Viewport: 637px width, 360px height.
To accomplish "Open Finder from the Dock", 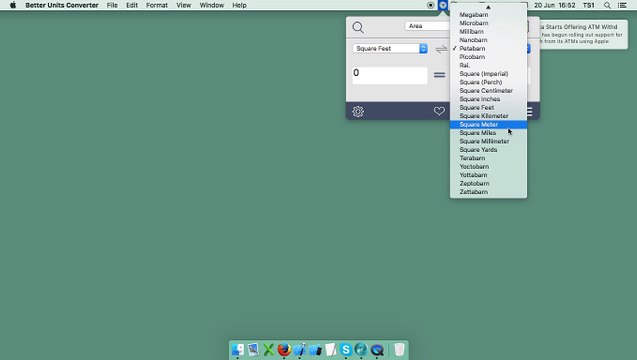I will (238, 349).
